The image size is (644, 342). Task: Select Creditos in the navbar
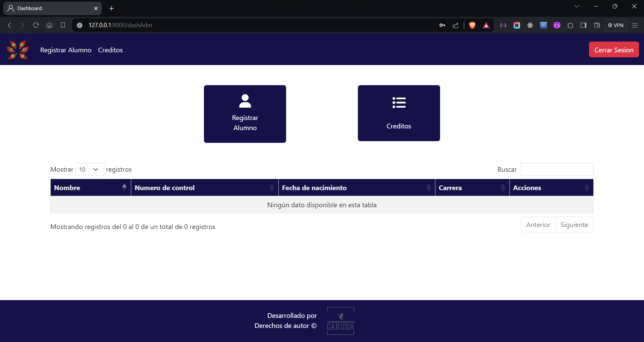[110, 50]
